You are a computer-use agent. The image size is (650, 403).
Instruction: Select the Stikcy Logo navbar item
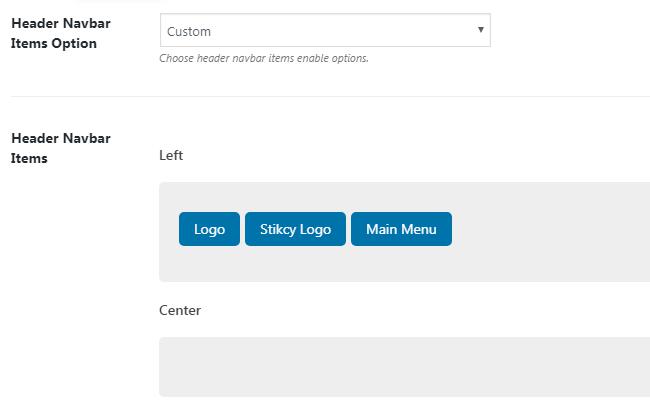pyautogui.click(x=295, y=229)
